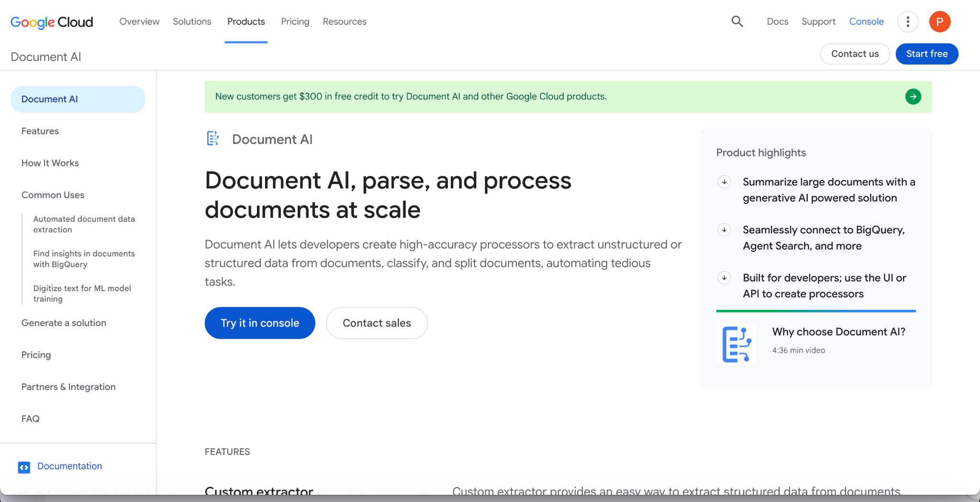Open the Resources nav menu
This screenshot has height=502, width=980.
pyautogui.click(x=345, y=22)
